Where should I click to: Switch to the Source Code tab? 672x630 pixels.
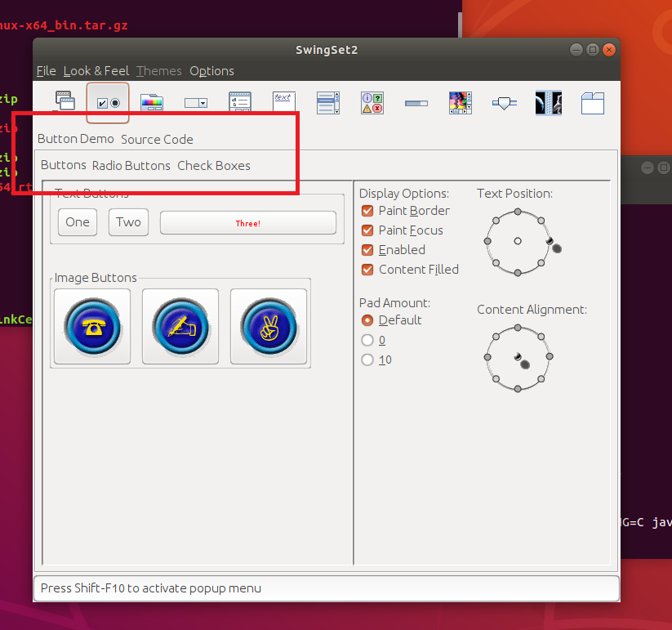pyautogui.click(x=157, y=139)
